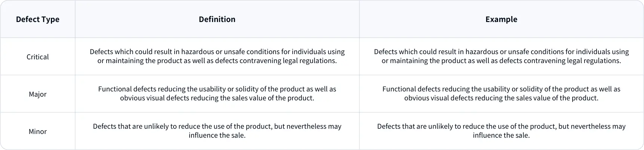The height and width of the screenshot is (150, 644).
Task: Click the Defect Type column header
Action: pos(38,19)
